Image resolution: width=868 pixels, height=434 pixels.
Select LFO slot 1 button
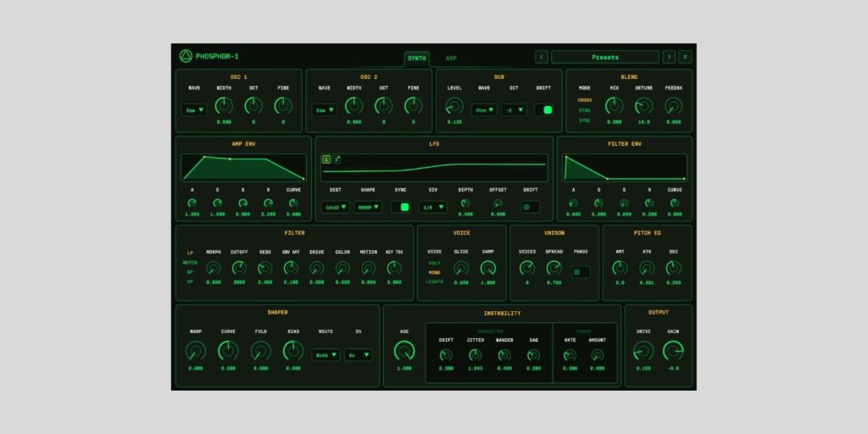326,159
